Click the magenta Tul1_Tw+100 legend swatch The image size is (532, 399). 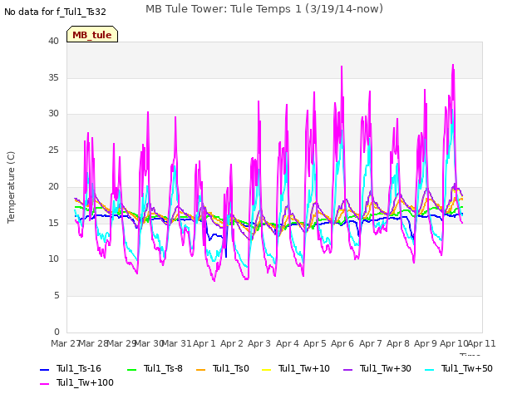tap(44, 384)
